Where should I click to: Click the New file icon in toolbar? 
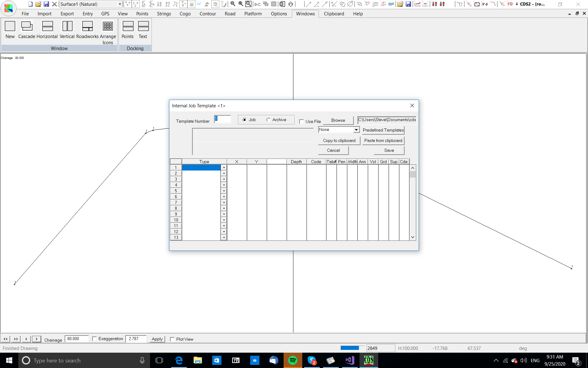(x=30, y=4)
